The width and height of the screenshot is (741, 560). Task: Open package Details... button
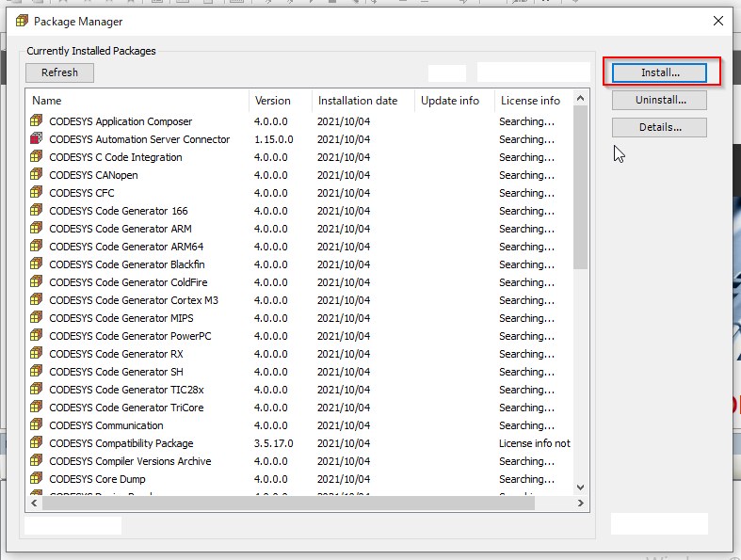coord(659,128)
